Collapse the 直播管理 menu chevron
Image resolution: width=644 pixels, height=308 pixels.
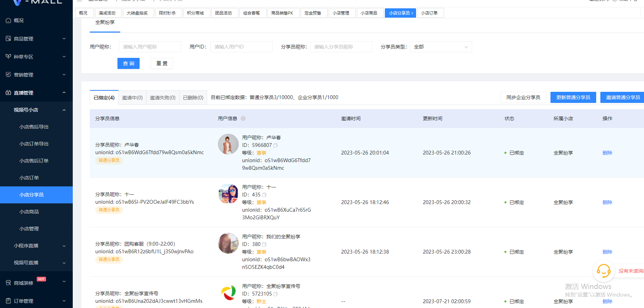click(x=64, y=93)
